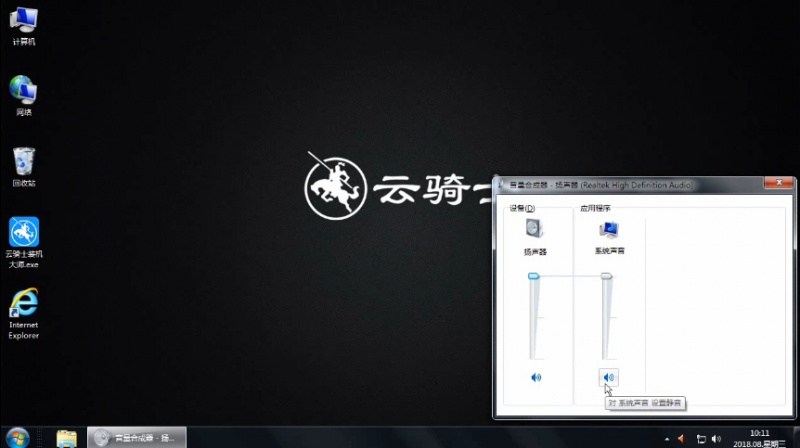Open the 设备(D) device label menu
The height and width of the screenshot is (448, 800).
(x=522, y=208)
